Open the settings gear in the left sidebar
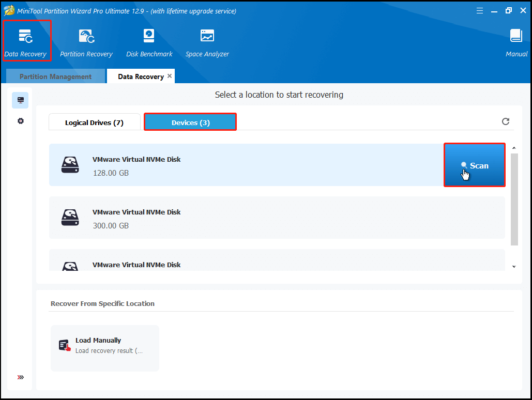532x400 pixels. [x=20, y=120]
